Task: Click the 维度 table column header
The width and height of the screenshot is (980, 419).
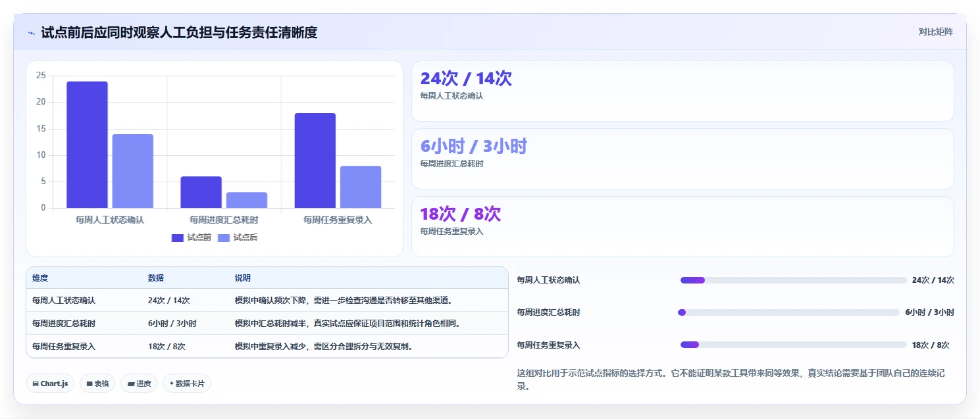Action: [40, 278]
